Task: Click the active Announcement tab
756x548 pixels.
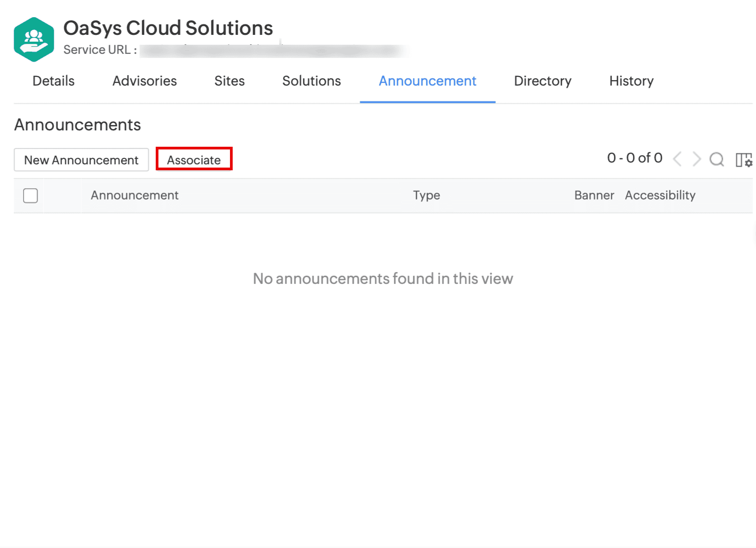Action: tap(427, 81)
